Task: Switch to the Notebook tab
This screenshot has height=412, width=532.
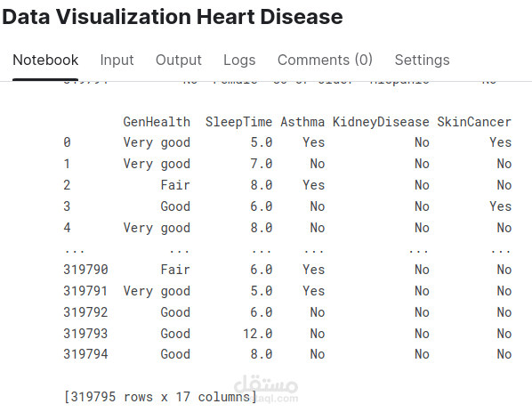Action: (45, 61)
